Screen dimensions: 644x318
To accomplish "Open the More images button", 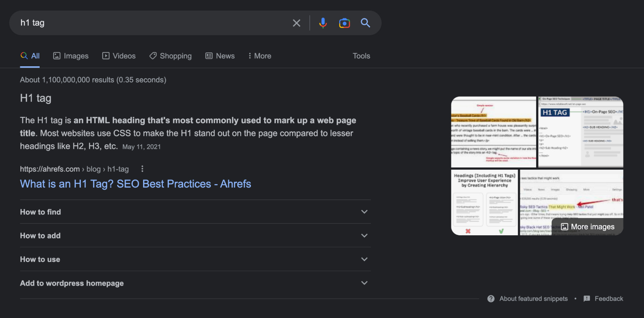I will click(588, 227).
